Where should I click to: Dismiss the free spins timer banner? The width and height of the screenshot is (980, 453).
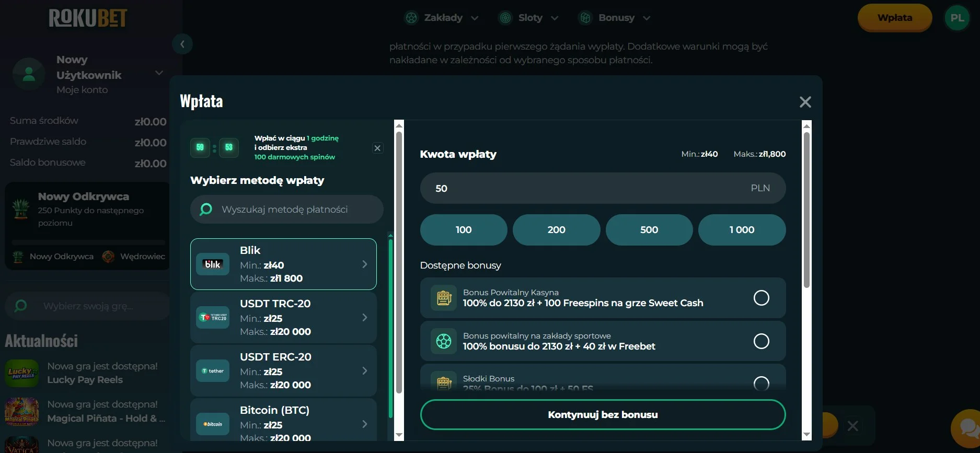[x=377, y=148]
